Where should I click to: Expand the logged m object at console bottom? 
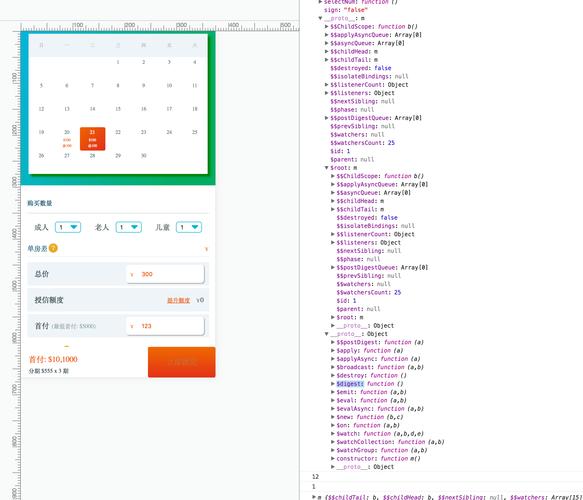coord(314,497)
